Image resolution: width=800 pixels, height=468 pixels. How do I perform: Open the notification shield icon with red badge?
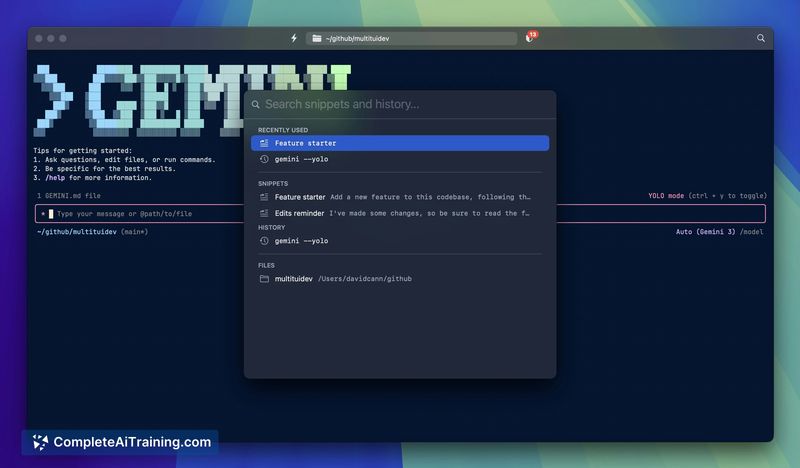(x=530, y=37)
